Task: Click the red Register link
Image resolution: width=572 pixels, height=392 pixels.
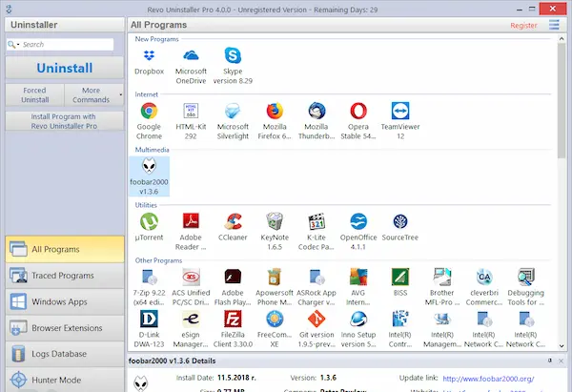Action: pos(523,26)
